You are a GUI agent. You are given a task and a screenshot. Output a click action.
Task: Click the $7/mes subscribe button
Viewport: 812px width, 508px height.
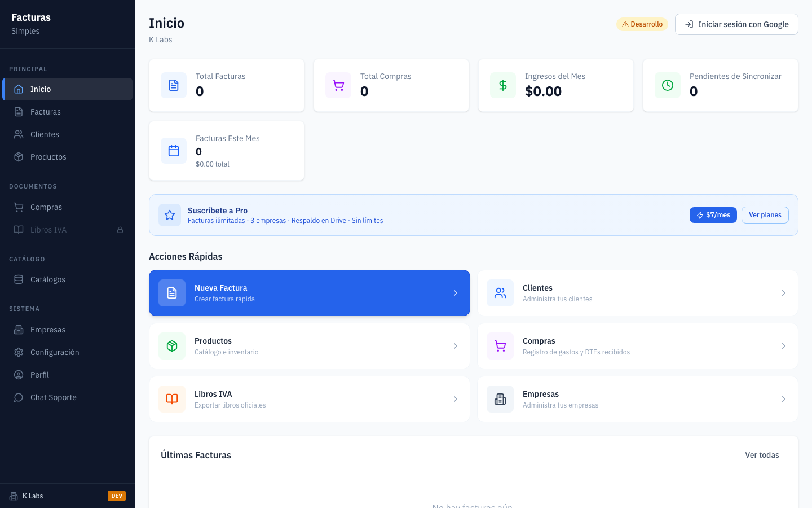[x=713, y=215]
